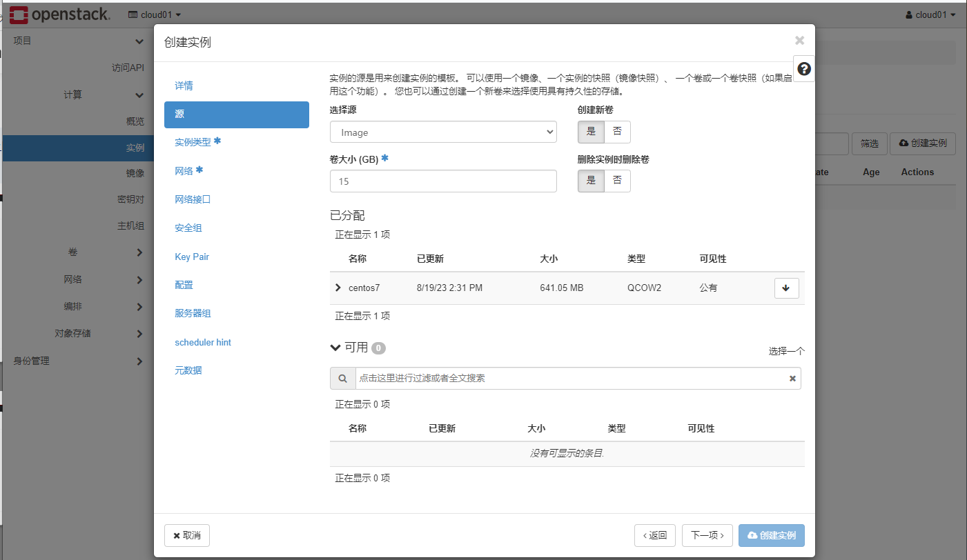Click the blue 创建实例 button in dialog
Viewport: 967px width, 560px height.
click(x=772, y=535)
